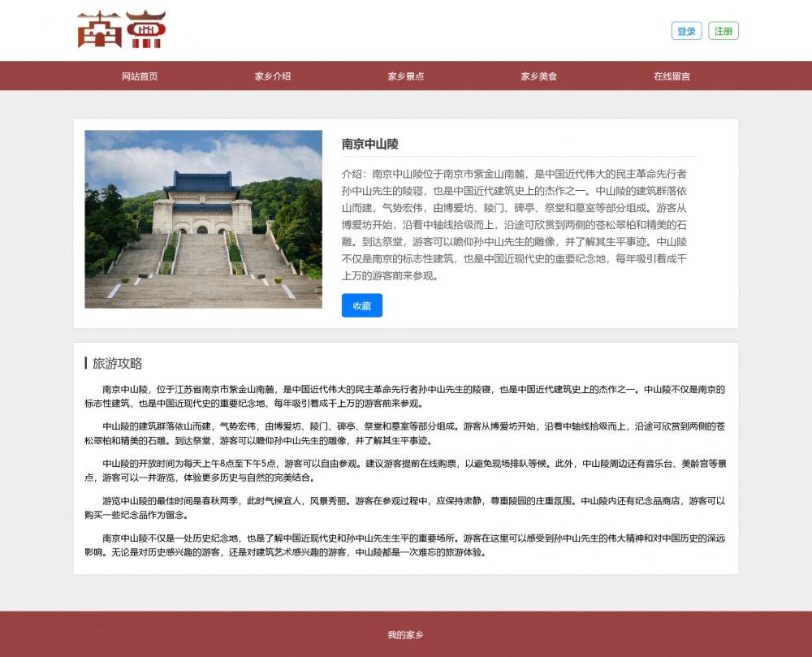Click the 旅游攻略 section heading
The width and height of the screenshot is (812, 657).
pyautogui.click(x=118, y=363)
